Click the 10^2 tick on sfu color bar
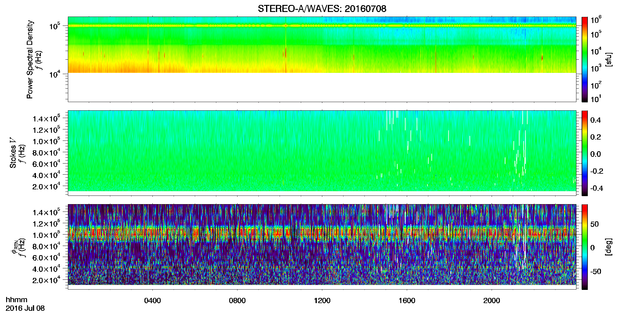This screenshot has height=332, width=644. click(596, 85)
